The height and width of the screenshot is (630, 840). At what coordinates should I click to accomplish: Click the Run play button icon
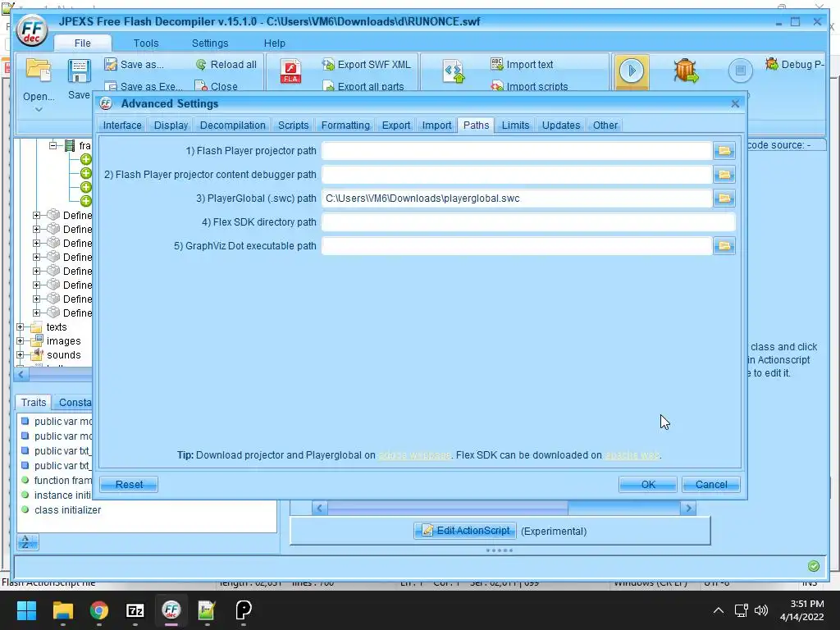coord(632,71)
